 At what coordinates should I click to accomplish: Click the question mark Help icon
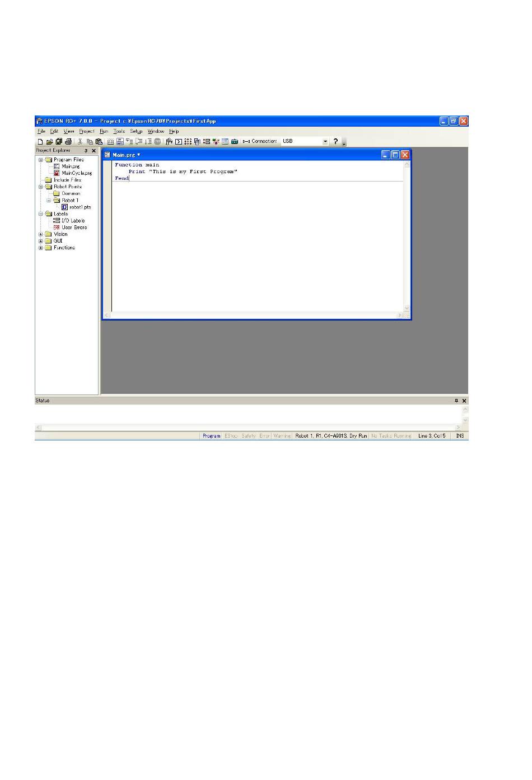coord(335,142)
